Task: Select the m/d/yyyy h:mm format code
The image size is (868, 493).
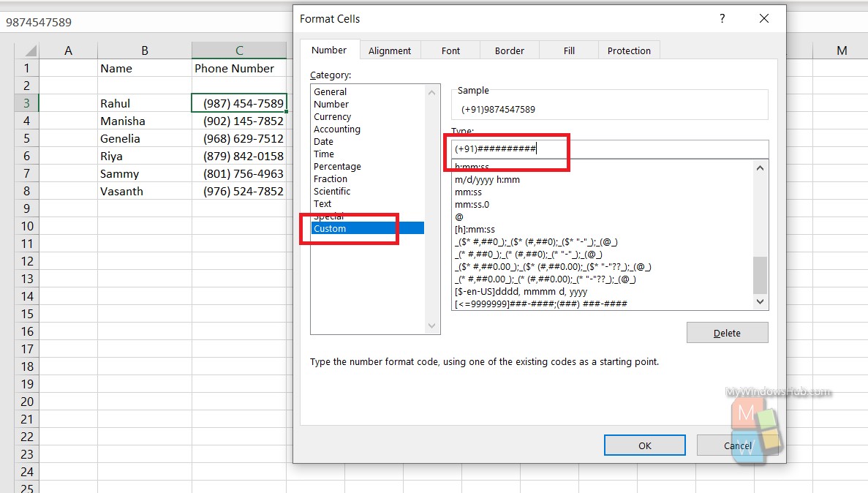Action: click(487, 179)
